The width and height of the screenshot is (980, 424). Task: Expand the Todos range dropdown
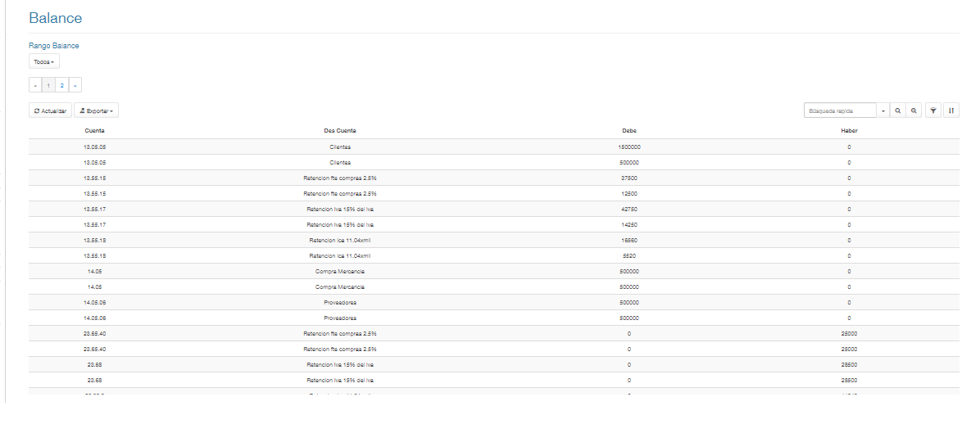coord(44,62)
